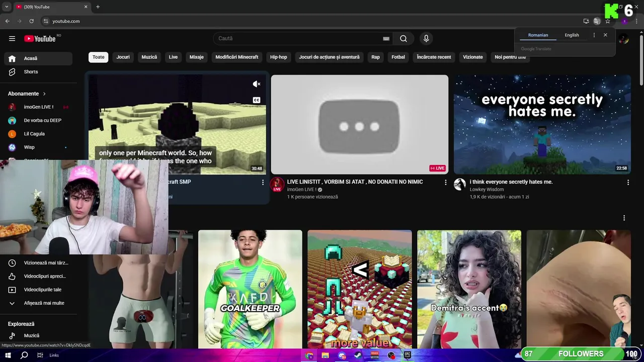The height and width of the screenshot is (362, 644).
Task: Close the Google Translate popup
Action: click(605, 35)
